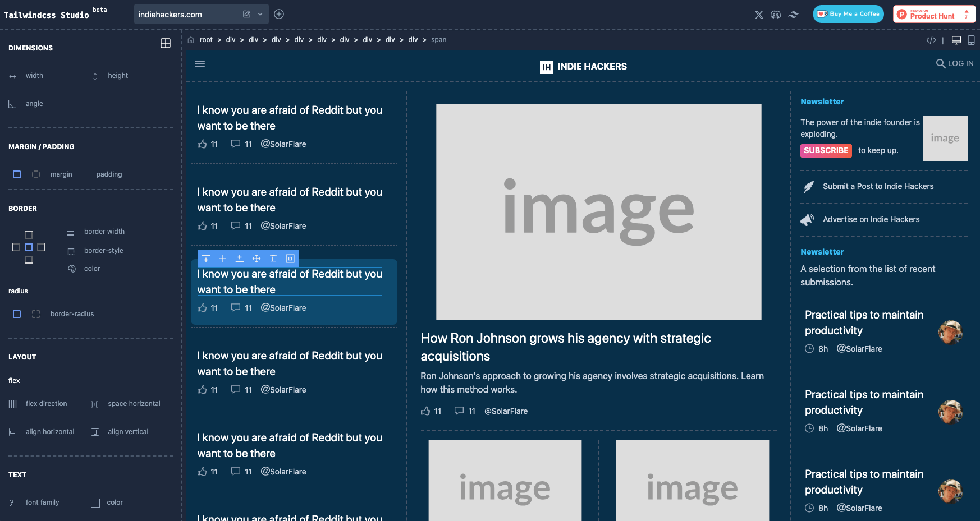
Task: Toggle all-corners border radius box
Action: pyautogui.click(x=17, y=314)
